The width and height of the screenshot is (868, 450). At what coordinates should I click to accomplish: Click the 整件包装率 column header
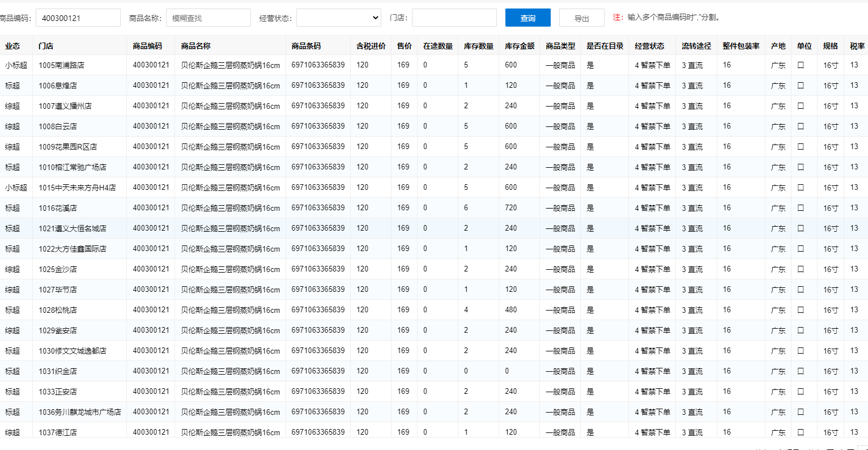pos(741,46)
